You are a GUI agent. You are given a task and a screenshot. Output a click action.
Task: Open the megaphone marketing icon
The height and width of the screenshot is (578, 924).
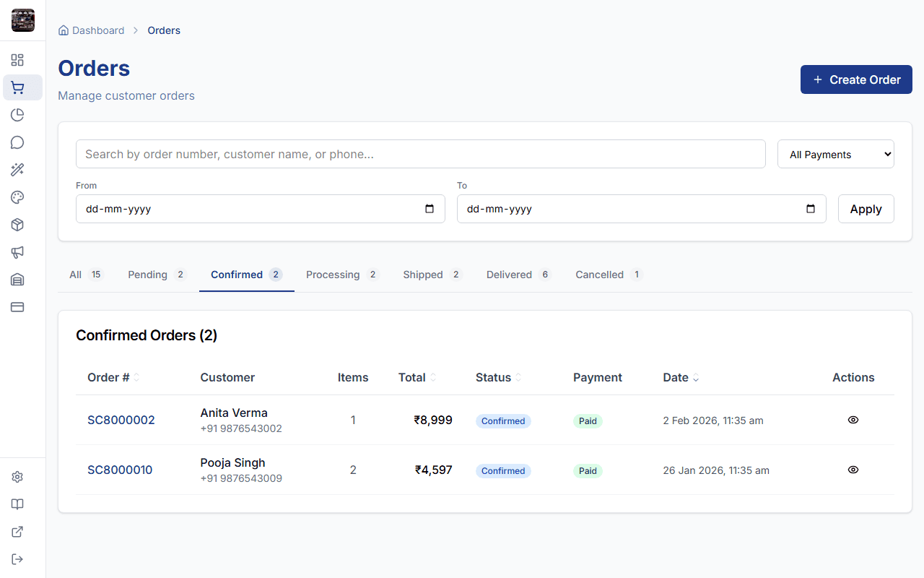tap(17, 252)
